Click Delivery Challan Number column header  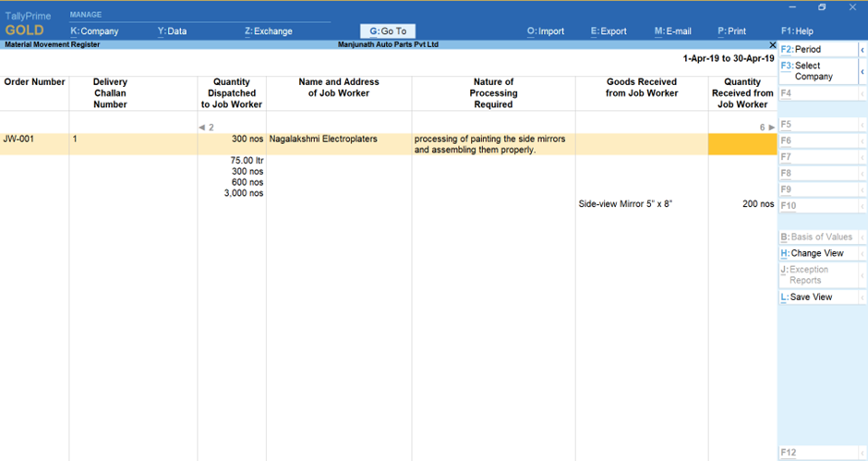[110, 93]
